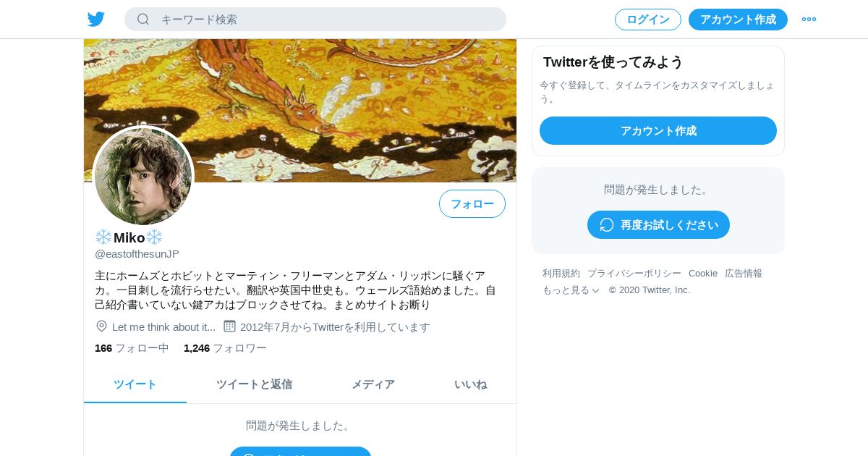Click the header アカウント作成 button
Viewport: 868px width, 456px height.
pyautogui.click(x=738, y=20)
